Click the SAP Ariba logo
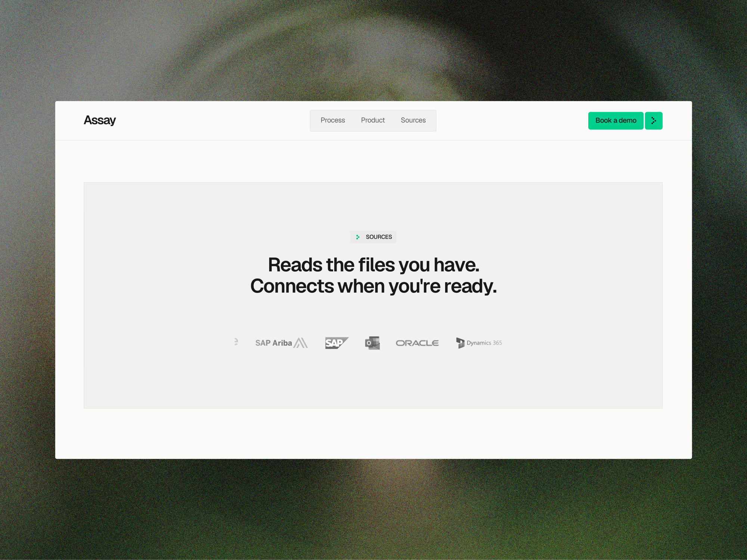 pyautogui.click(x=282, y=343)
